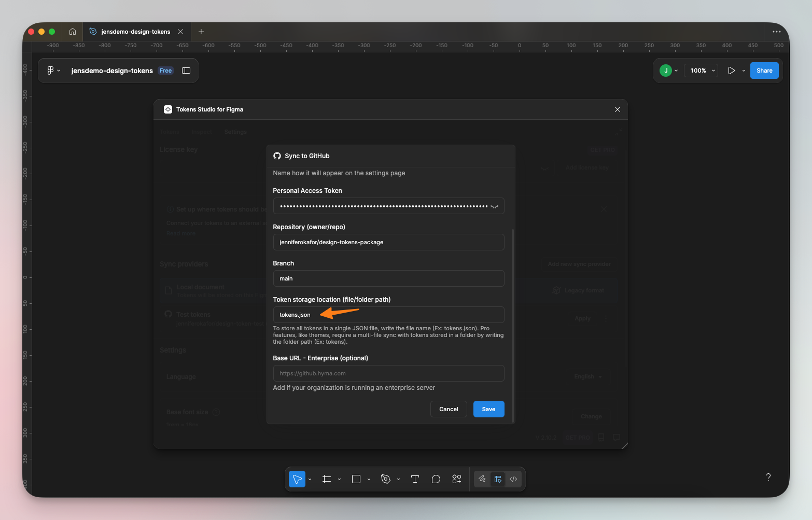Switch to Draw mode
Viewport: 812px width, 520px height.
tap(482, 479)
